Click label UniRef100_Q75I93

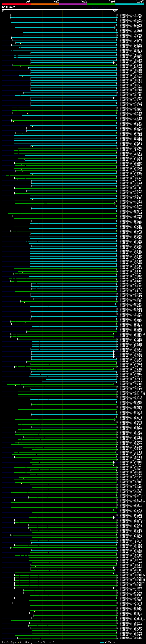[131, 588]
